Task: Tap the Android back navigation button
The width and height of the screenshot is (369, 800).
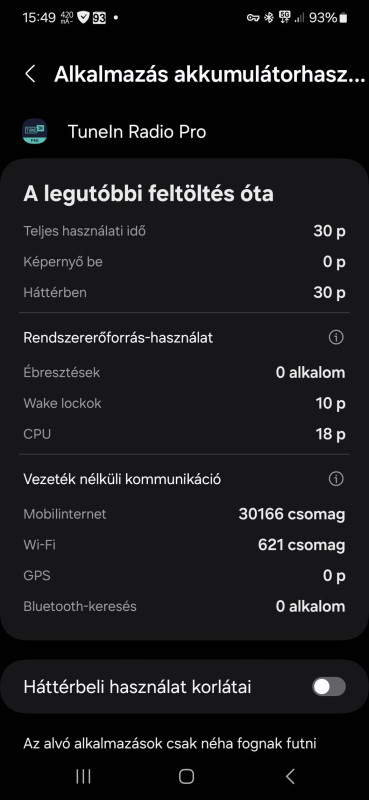Action: point(290,776)
